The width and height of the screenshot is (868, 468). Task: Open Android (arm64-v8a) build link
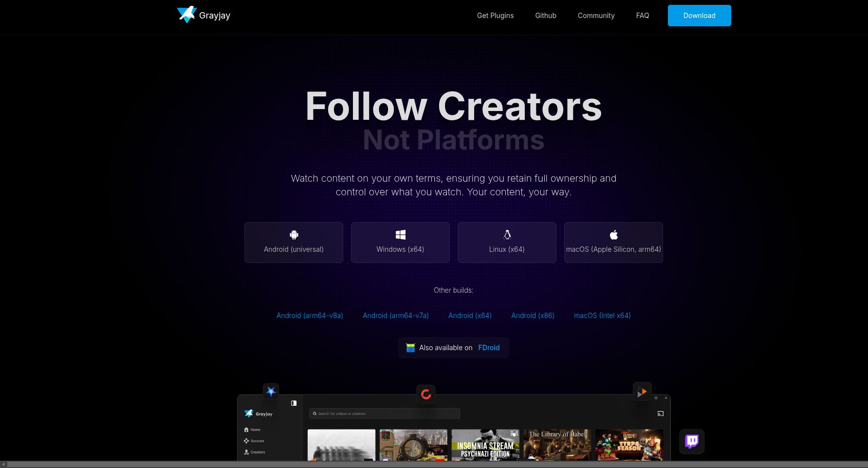click(310, 316)
